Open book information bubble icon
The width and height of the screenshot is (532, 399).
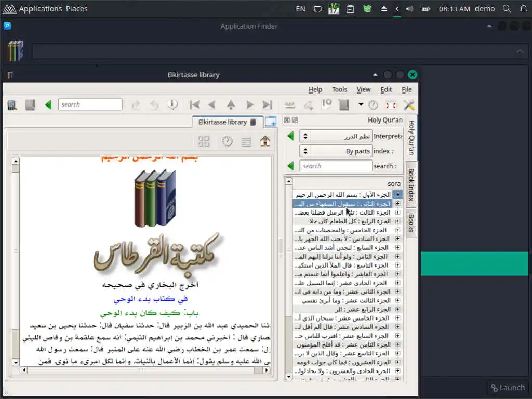tap(172, 104)
